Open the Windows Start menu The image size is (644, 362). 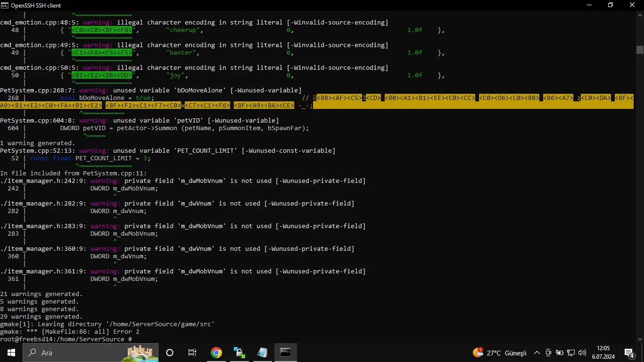click(x=11, y=353)
